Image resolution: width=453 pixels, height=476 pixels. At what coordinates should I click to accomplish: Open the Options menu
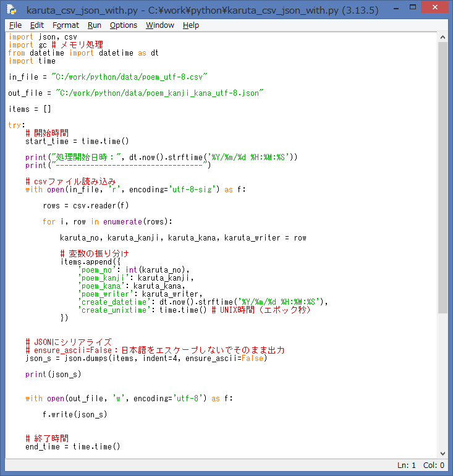[x=124, y=25]
